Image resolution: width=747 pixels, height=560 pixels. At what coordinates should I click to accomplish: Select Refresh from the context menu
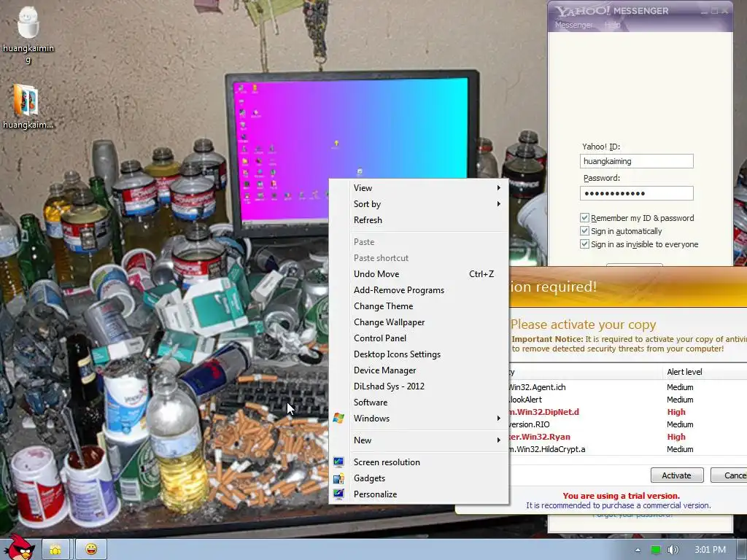[418, 220]
